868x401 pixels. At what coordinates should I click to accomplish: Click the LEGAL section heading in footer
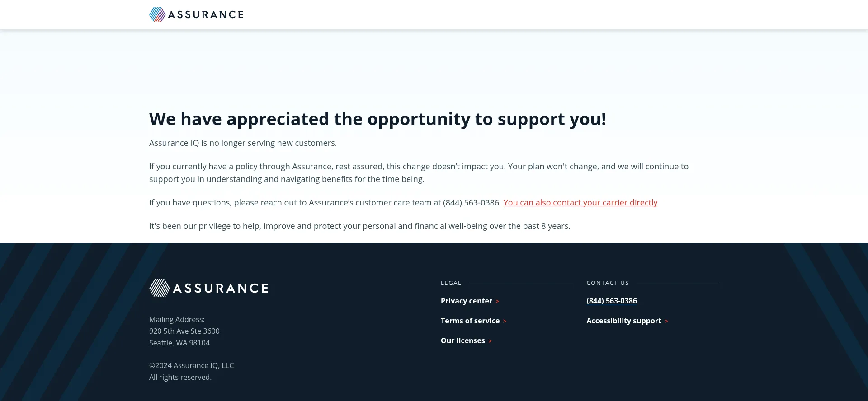point(451,283)
